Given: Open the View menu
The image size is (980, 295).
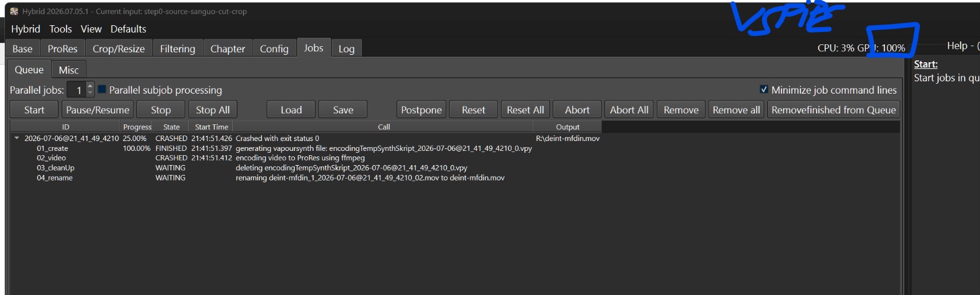Looking at the screenshot, I should [x=91, y=29].
